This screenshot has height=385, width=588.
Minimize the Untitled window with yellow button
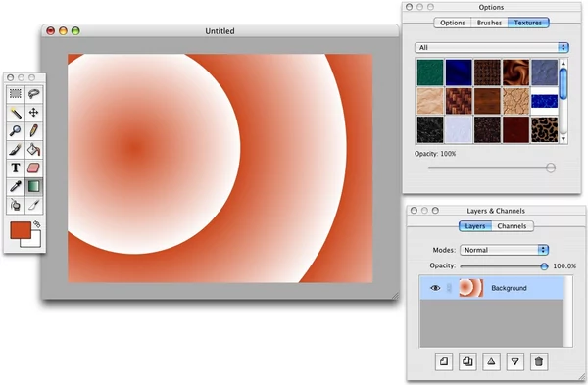point(63,31)
